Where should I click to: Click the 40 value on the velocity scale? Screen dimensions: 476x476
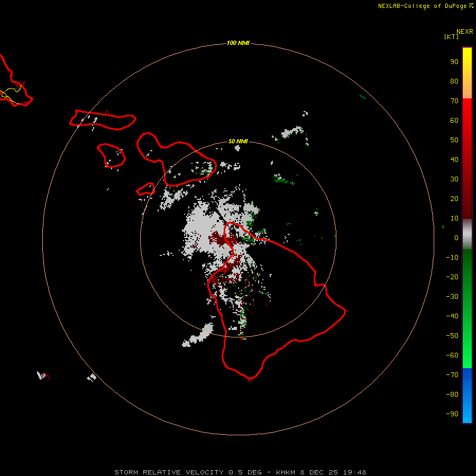(x=454, y=159)
